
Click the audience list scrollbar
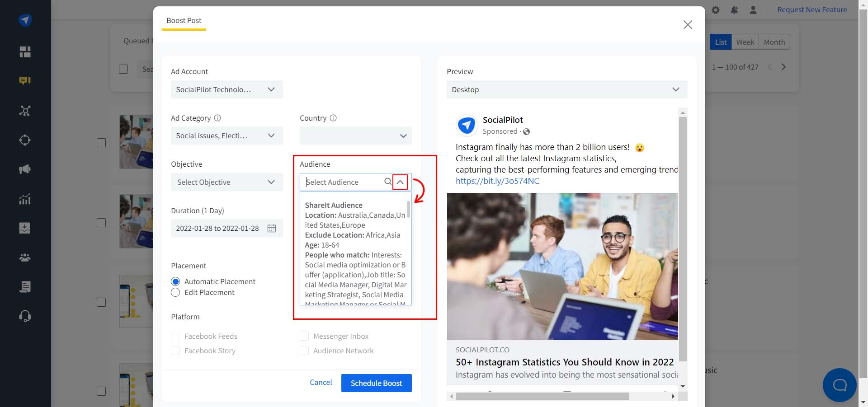[409, 210]
